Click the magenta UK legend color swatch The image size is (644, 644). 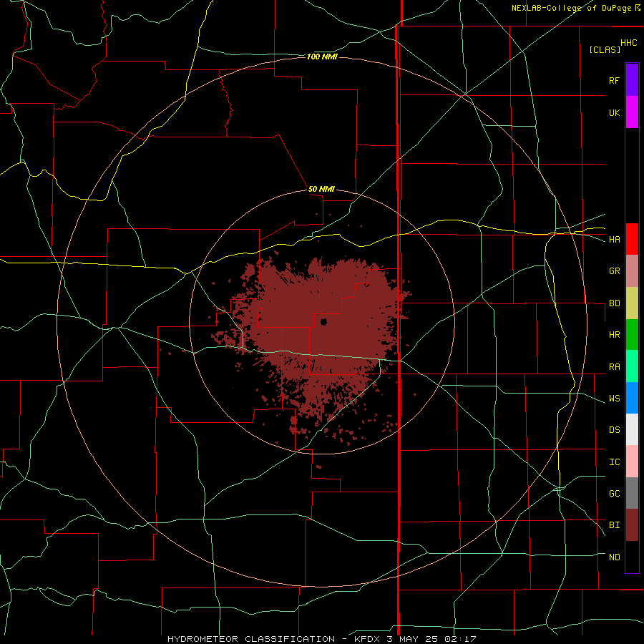(632, 112)
